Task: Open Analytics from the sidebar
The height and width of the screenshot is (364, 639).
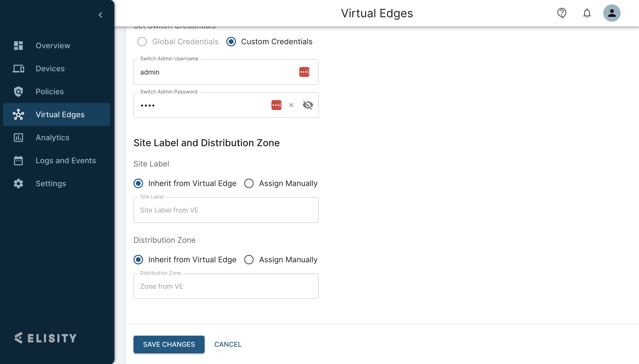Action: (x=52, y=138)
